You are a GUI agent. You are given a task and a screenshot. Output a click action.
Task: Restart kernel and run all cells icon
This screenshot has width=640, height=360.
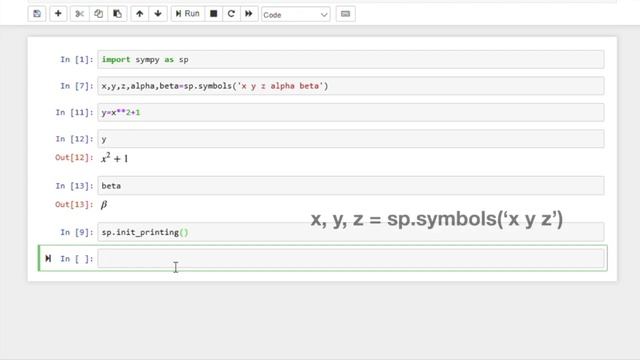point(249,14)
